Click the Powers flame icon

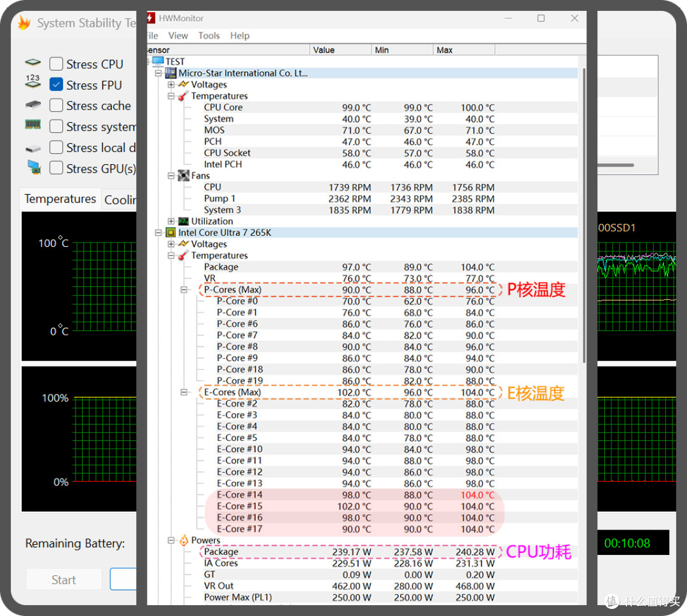184,540
